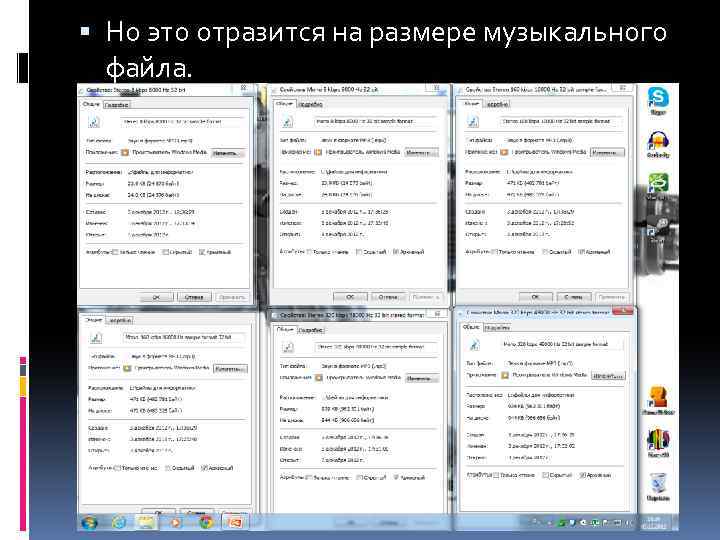The image size is (720, 540).
Task: Close the Mono 320 kbps properties dialog
Action: coord(623,312)
